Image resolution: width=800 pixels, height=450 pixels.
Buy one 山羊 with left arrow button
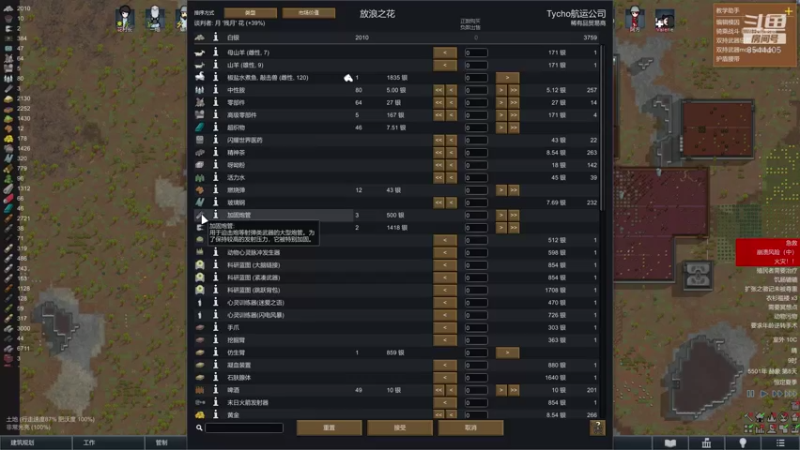[x=445, y=65]
